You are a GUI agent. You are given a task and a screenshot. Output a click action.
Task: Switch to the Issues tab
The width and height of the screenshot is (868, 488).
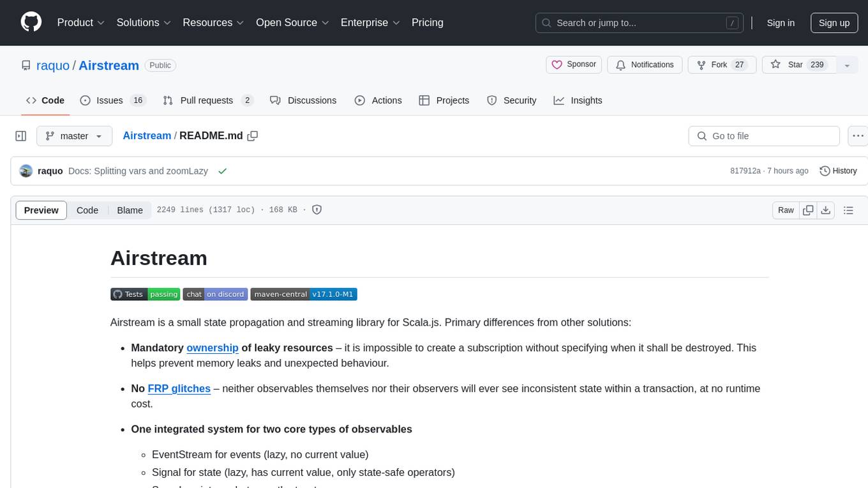[113, 100]
